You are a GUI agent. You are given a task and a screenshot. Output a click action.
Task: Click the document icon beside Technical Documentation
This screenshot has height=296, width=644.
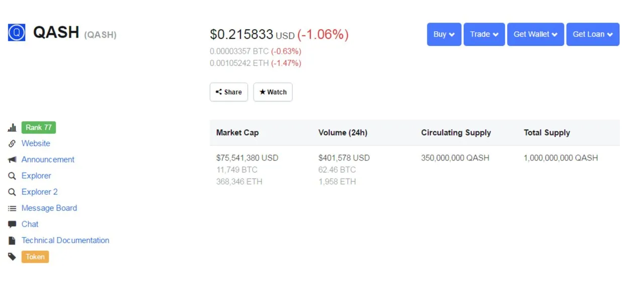point(12,241)
